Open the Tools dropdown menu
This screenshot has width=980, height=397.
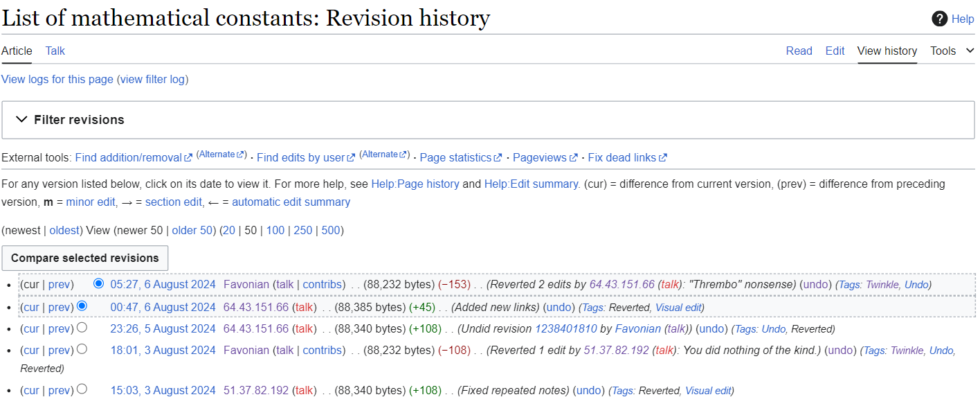(x=951, y=51)
